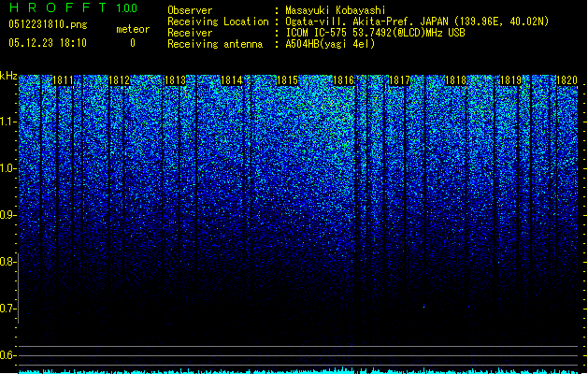Viewport: 588px width, 374px height.
Task: Click the 1.1 kHz axis label
Action: coord(7,122)
